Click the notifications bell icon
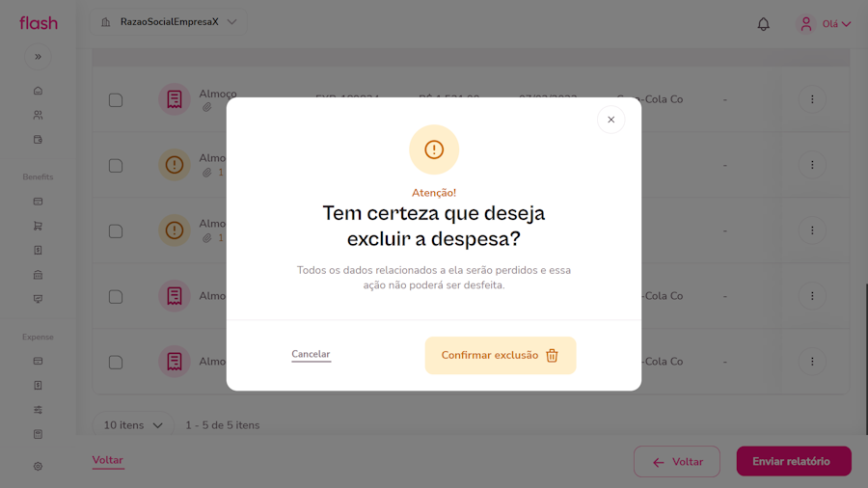 [x=763, y=24]
